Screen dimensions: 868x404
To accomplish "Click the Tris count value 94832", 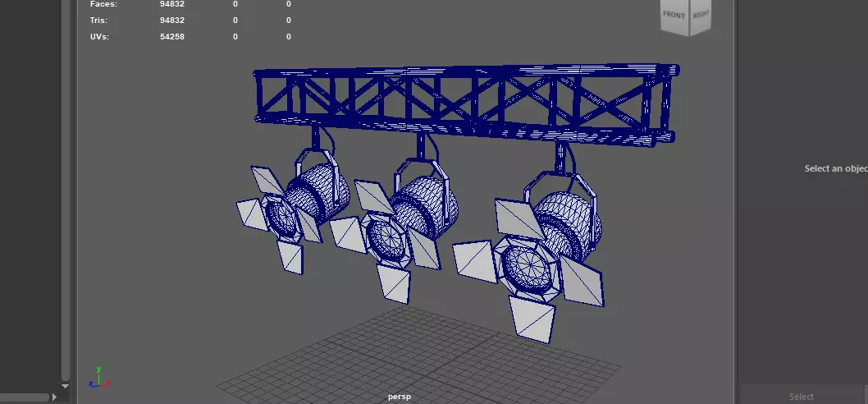I will [x=172, y=20].
